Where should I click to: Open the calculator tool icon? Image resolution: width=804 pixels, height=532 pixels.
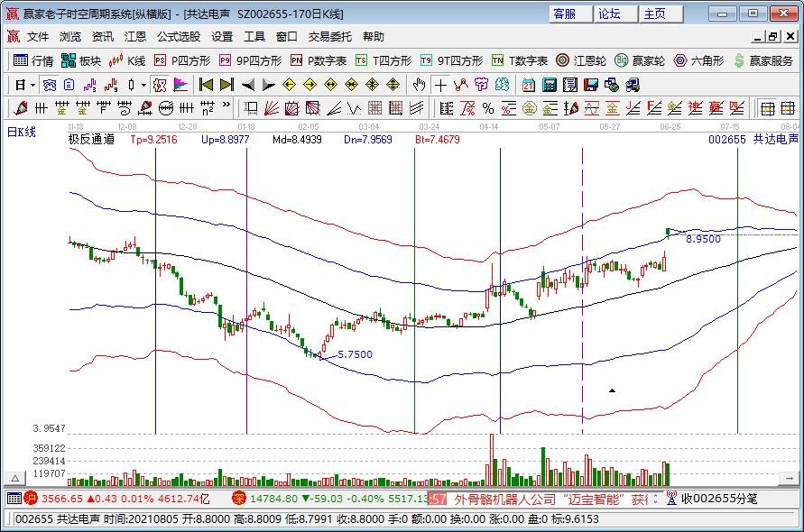548,85
